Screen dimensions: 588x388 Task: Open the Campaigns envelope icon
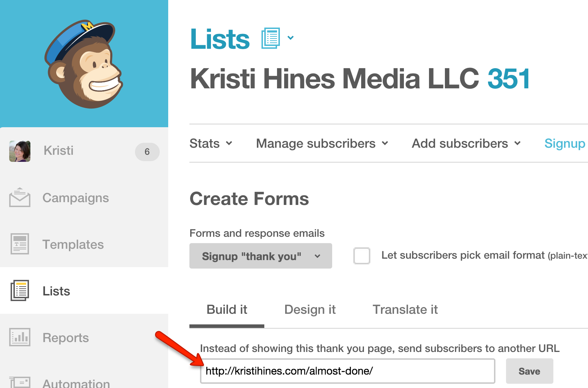[20, 198]
